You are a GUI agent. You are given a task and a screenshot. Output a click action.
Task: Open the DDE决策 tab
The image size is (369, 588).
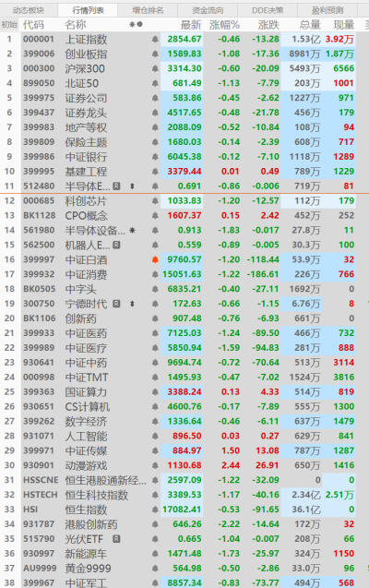268,10
